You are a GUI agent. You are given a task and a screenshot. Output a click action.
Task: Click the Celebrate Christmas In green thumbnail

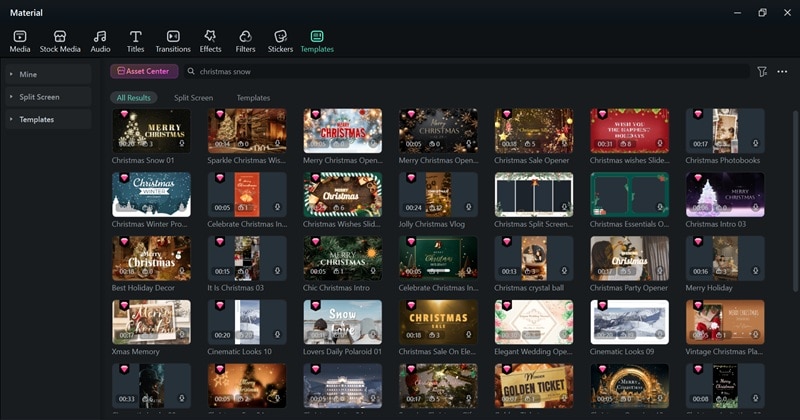click(438, 258)
